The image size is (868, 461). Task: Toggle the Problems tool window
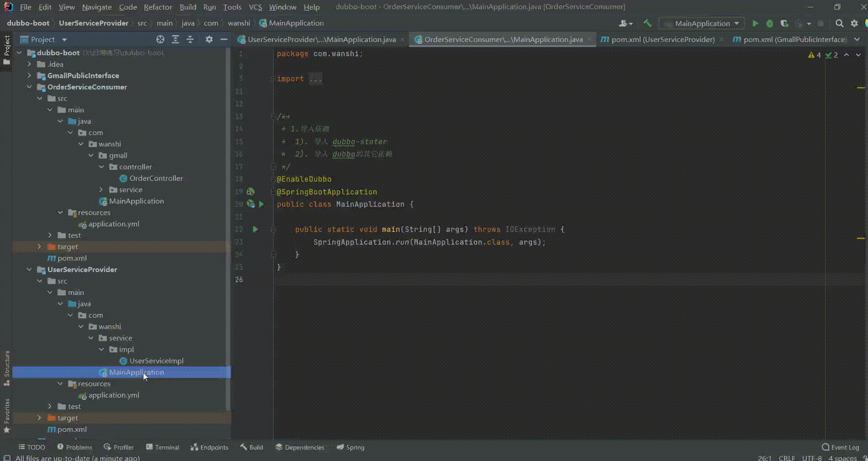(x=75, y=447)
